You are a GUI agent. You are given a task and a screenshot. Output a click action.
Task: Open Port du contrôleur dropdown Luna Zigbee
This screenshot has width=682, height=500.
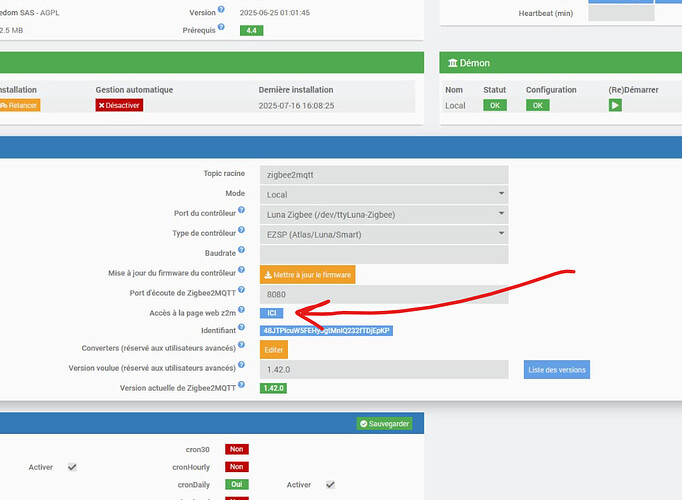pyautogui.click(x=384, y=215)
